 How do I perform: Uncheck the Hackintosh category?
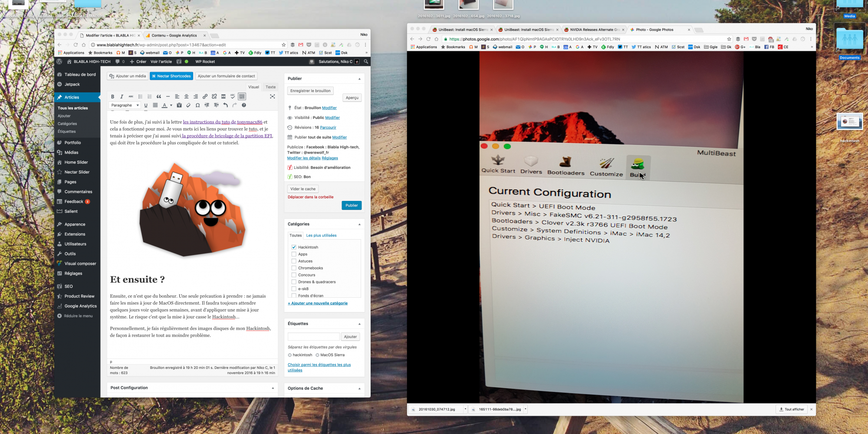point(294,247)
